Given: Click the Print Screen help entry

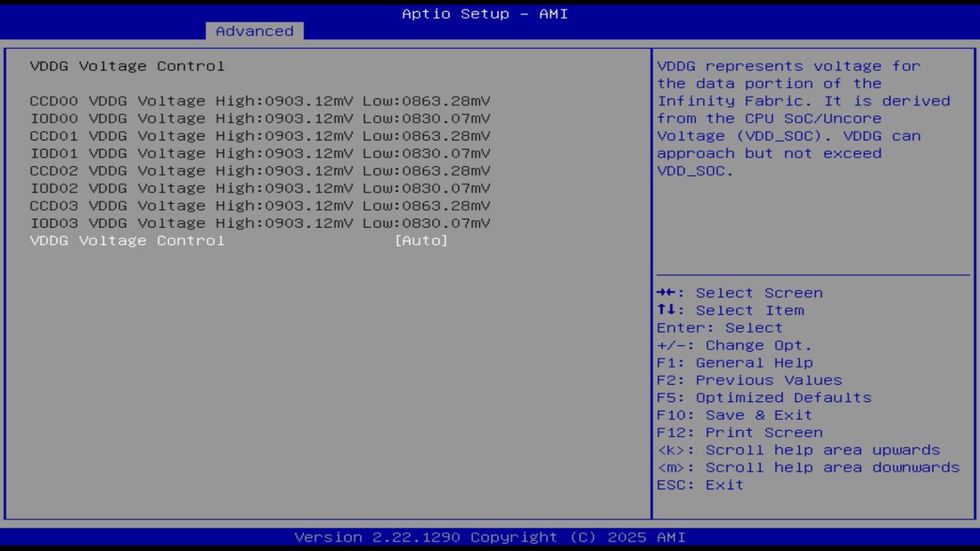Looking at the screenshot, I should 740,432.
